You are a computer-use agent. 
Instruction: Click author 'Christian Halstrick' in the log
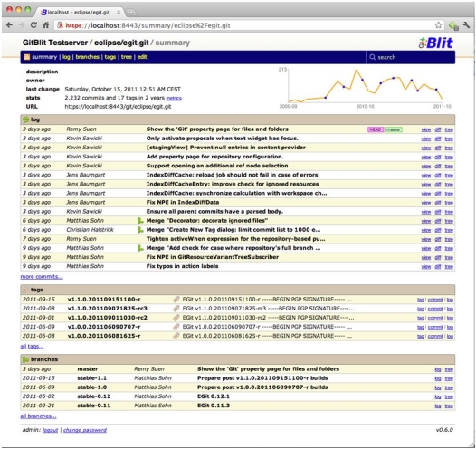90,230
